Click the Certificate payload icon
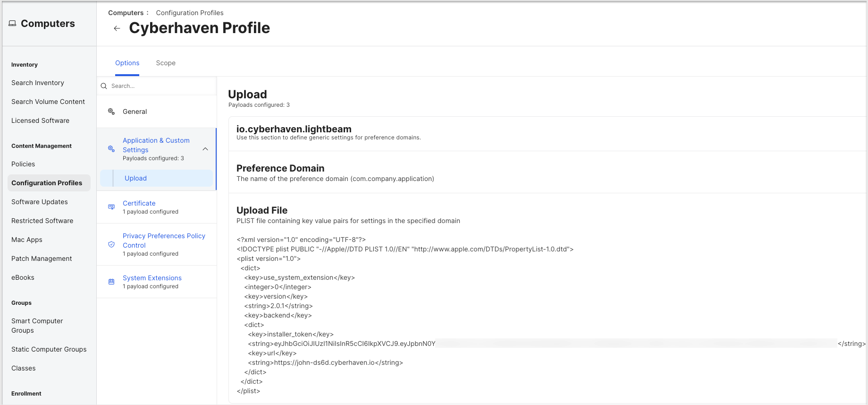This screenshot has height=405, width=868. [111, 207]
